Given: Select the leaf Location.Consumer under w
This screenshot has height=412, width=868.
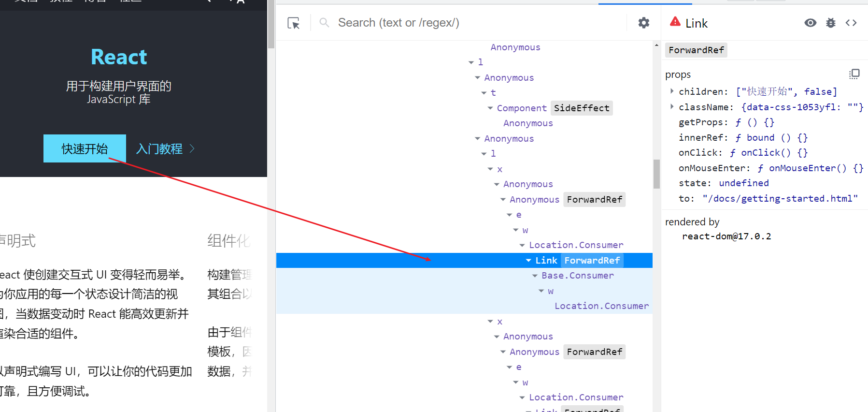Looking at the screenshot, I should click(464, 306).
